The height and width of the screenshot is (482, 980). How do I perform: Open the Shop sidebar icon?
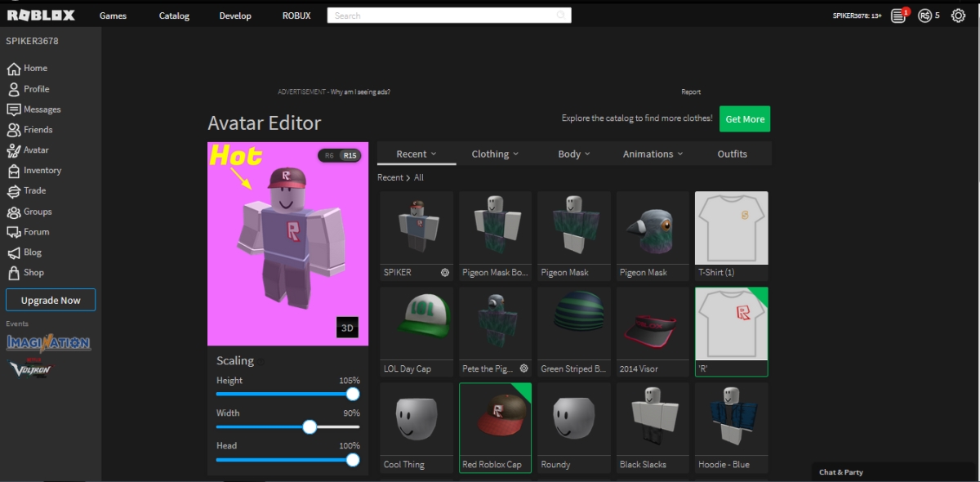[x=13, y=273]
